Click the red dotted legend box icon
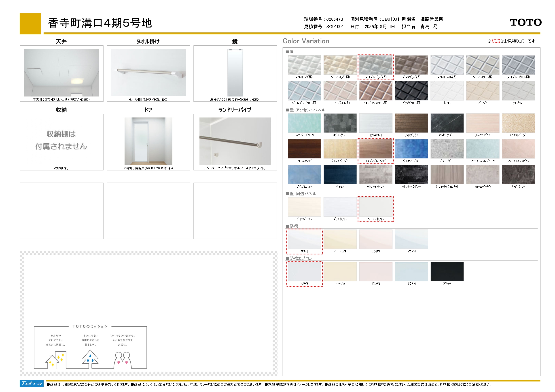 (x=496, y=41)
